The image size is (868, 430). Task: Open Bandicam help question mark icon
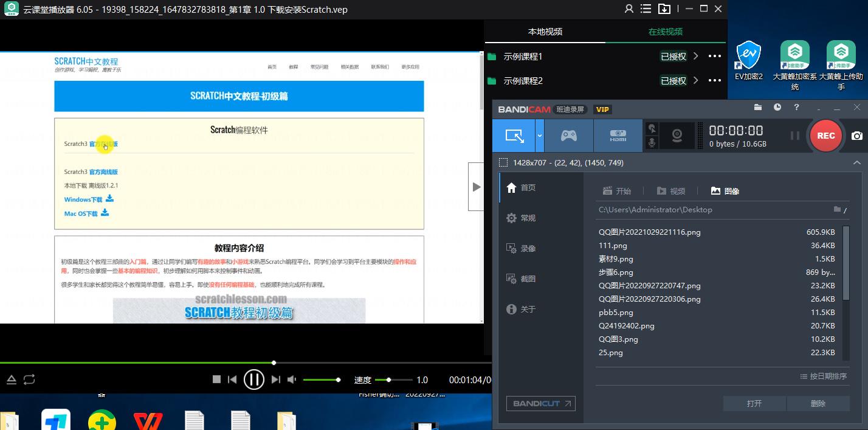point(796,107)
